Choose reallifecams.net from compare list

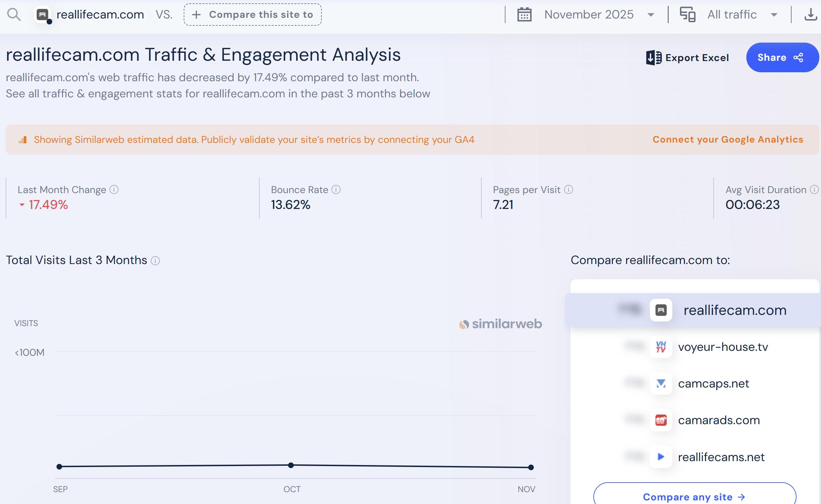point(721,457)
